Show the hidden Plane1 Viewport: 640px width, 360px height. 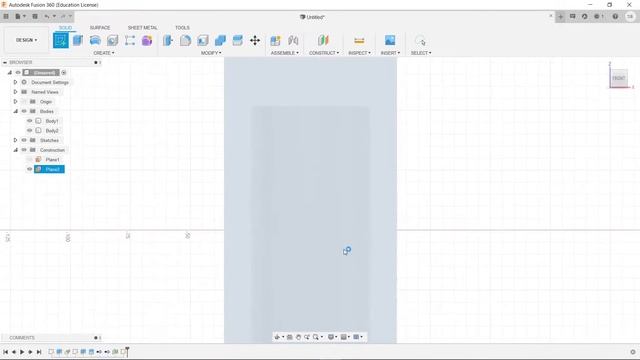[x=29, y=160]
